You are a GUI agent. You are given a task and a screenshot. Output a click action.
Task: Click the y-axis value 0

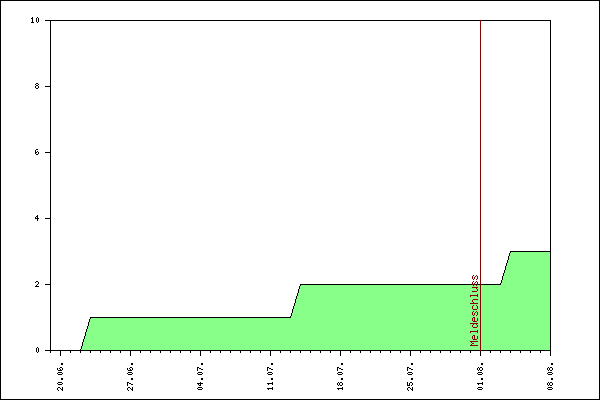[x=37, y=350]
